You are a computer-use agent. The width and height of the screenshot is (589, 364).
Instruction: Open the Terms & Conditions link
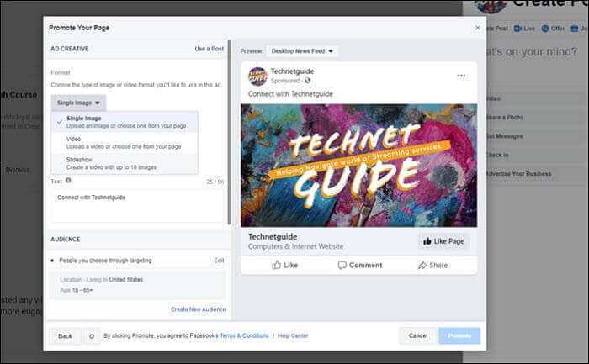[x=245, y=336]
